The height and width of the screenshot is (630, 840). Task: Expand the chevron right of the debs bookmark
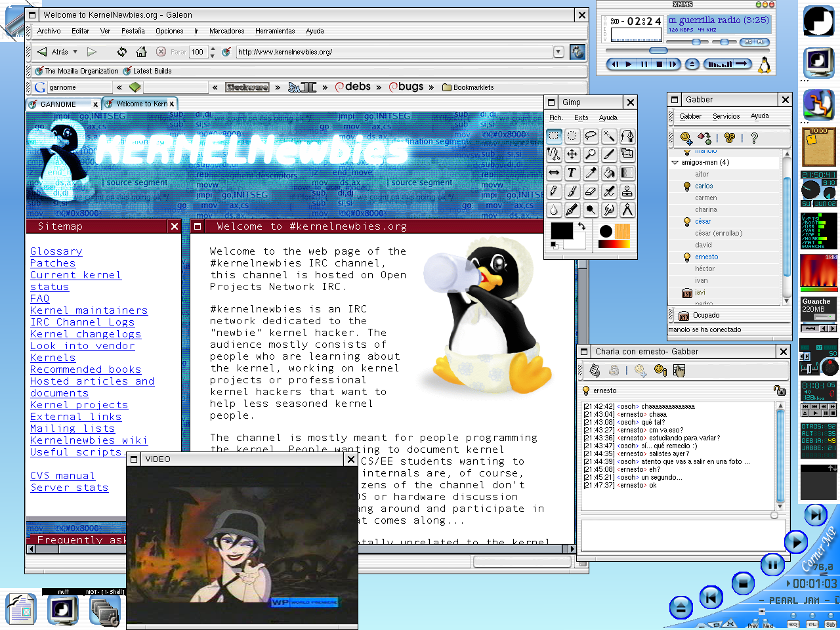tap(379, 87)
